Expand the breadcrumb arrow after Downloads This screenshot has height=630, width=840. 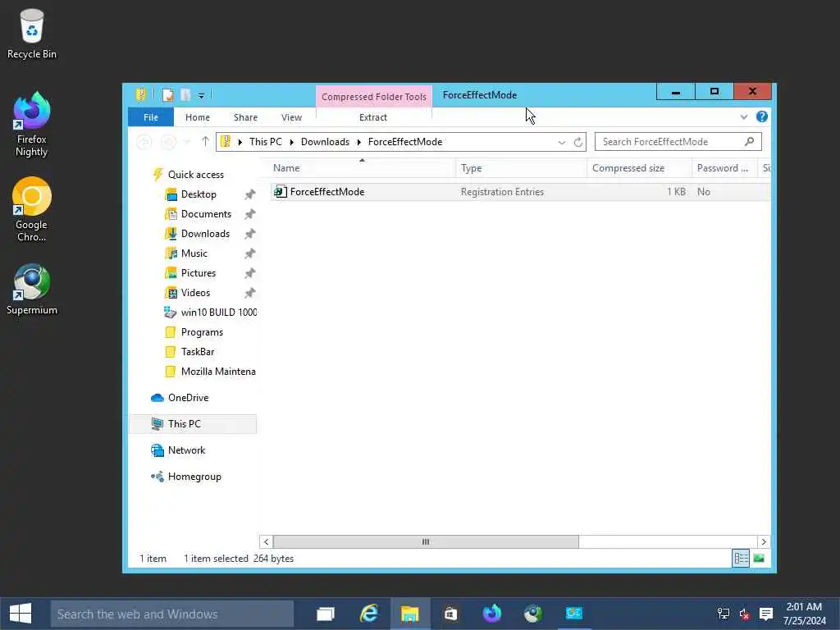point(359,142)
